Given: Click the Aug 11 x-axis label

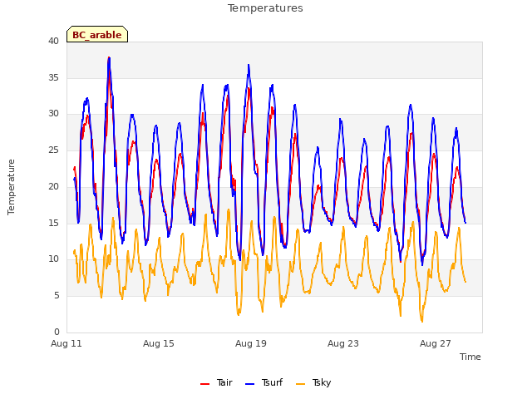Looking at the screenshot, I should pos(66,343).
